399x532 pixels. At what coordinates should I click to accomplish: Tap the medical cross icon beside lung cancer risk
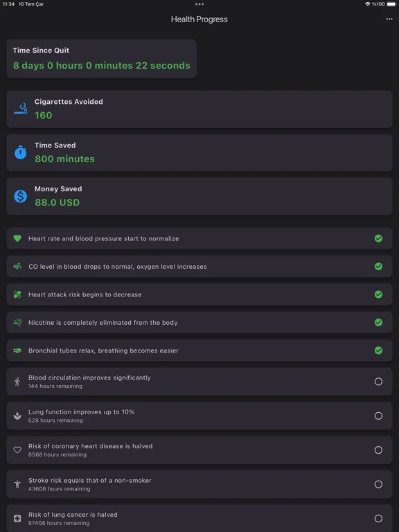point(17,518)
